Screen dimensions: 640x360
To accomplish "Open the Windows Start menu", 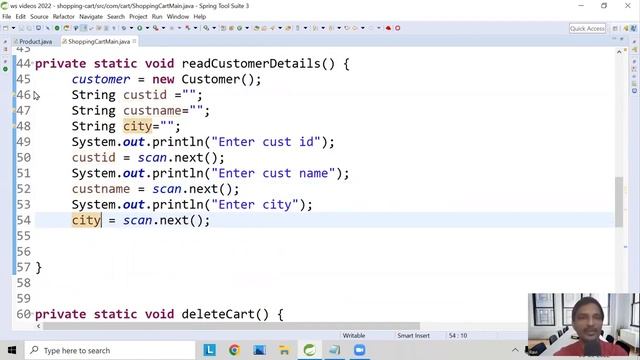I will coord(11,350).
